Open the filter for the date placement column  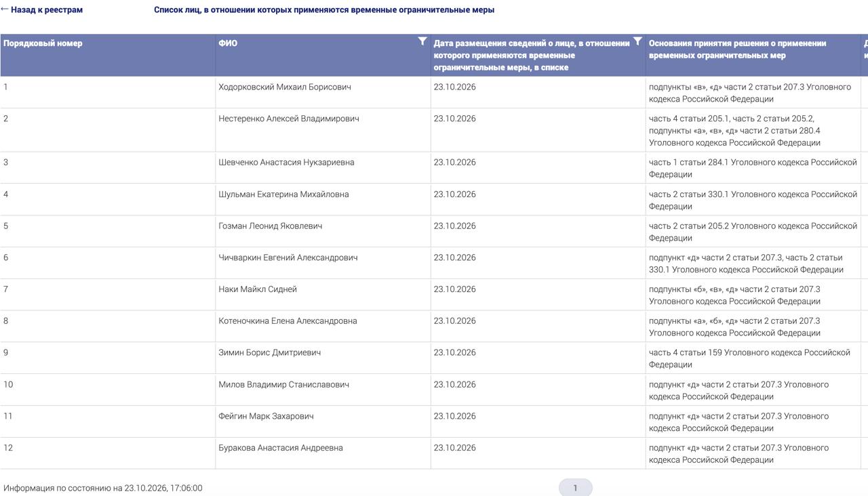[637, 41]
